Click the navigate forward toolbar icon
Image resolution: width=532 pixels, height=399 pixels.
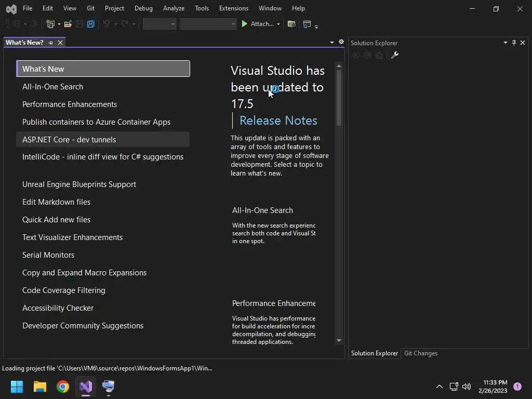34,24
